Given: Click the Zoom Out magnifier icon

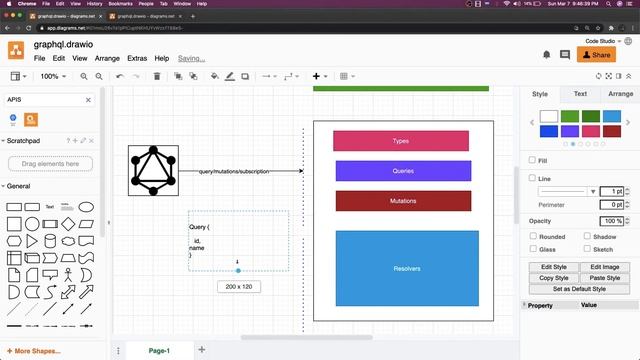Looking at the screenshot, I should [99, 76].
